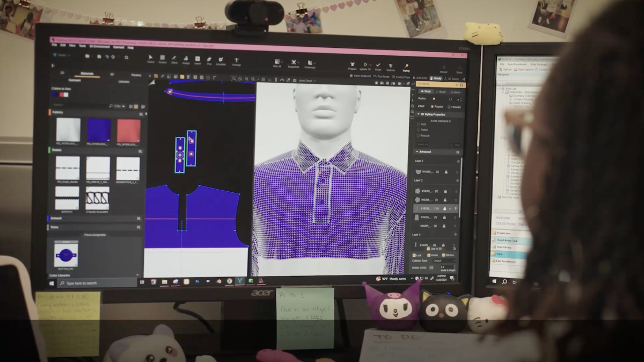Check the Lock checkbox
Screen dimensions: 644x362
(x=414, y=255)
